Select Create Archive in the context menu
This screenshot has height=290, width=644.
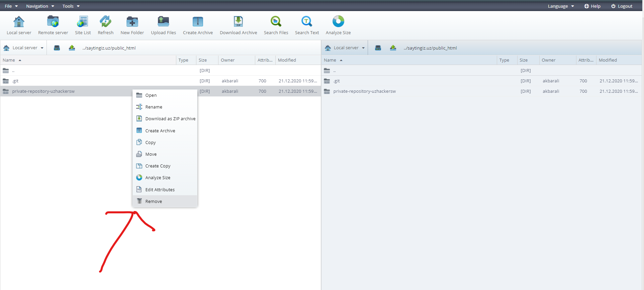tap(165, 131)
